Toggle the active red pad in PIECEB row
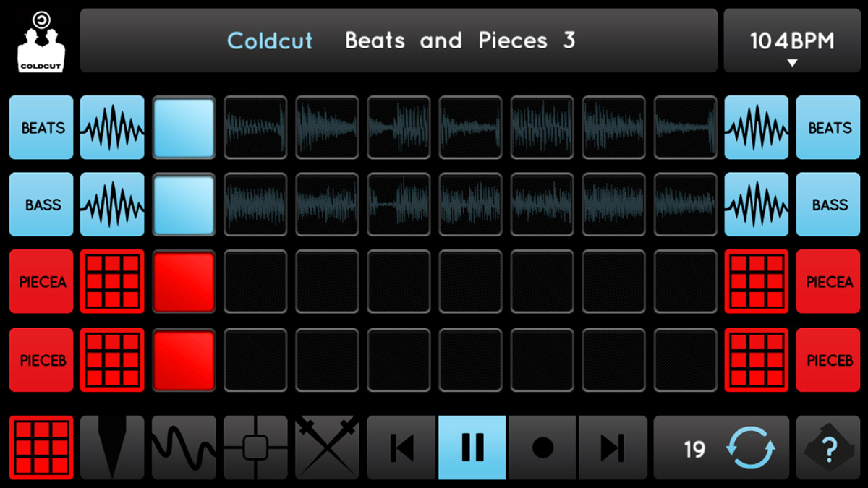This screenshot has width=868, height=488. 184,359
